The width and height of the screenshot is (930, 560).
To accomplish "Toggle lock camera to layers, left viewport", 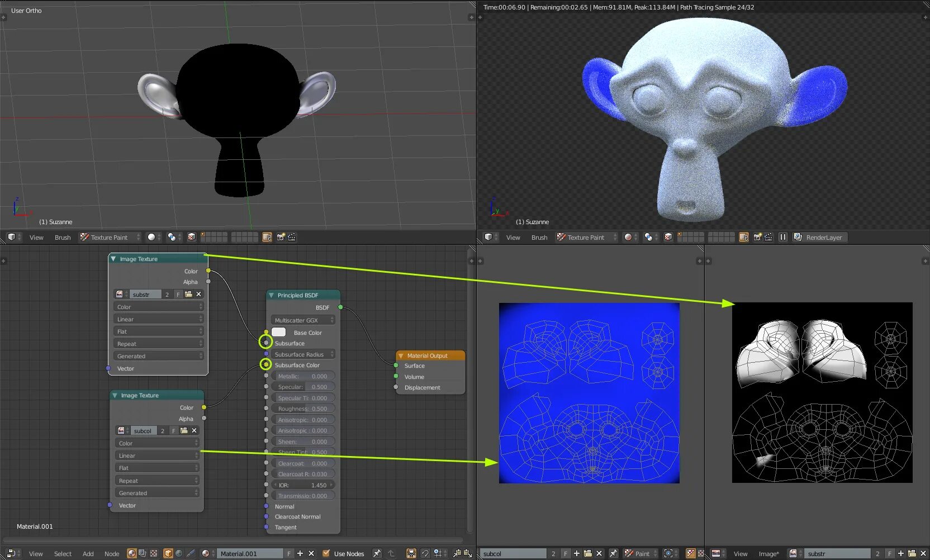I will (x=267, y=238).
